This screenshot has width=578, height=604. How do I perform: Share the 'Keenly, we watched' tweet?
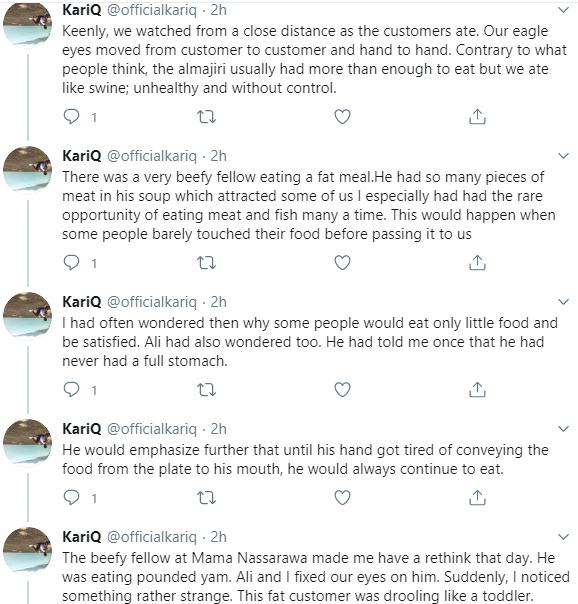point(477,117)
